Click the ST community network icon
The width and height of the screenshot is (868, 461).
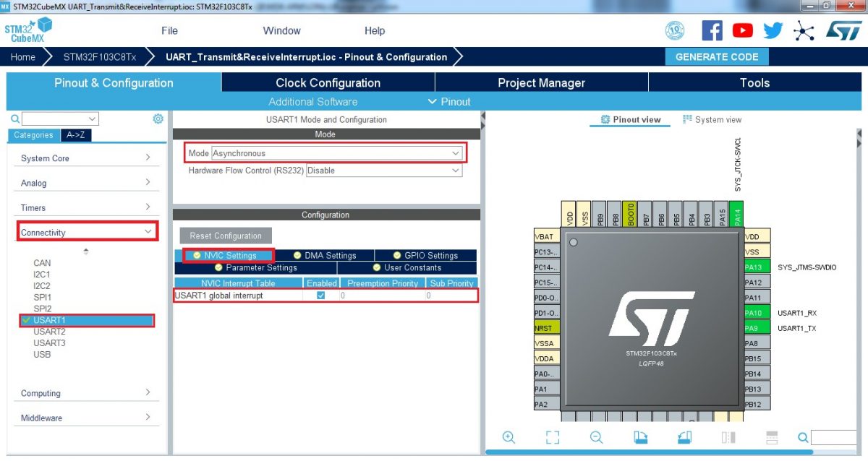point(804,30)
